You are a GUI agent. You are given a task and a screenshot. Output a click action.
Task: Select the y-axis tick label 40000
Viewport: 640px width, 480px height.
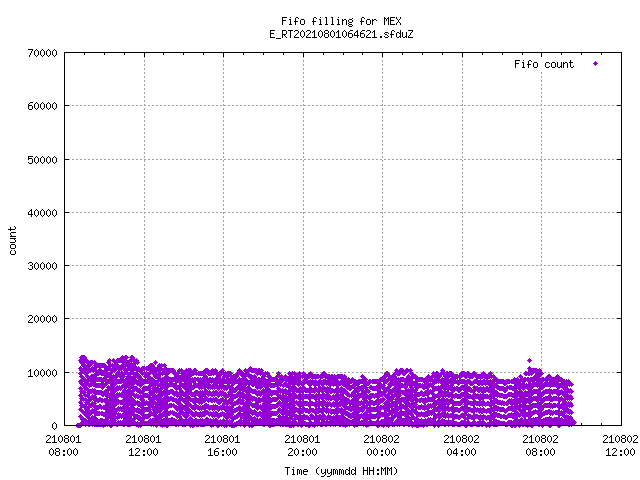coord(42,213)
